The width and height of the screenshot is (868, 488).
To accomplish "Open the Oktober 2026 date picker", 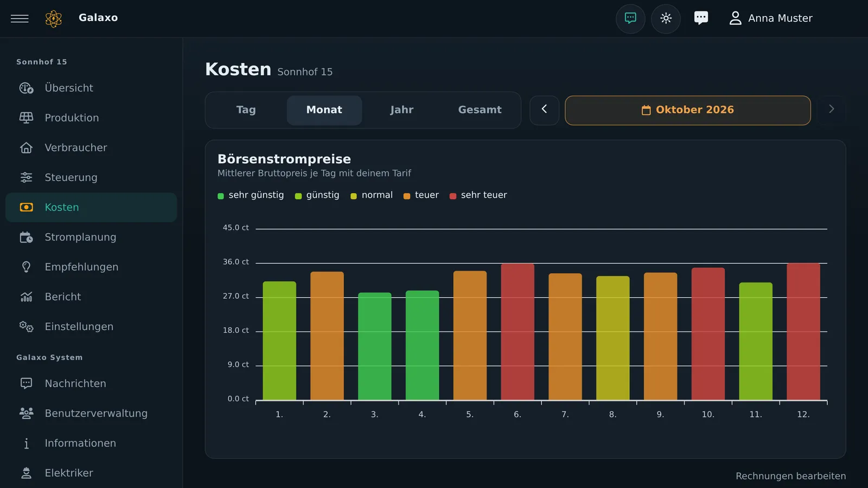I will (688, 110).
